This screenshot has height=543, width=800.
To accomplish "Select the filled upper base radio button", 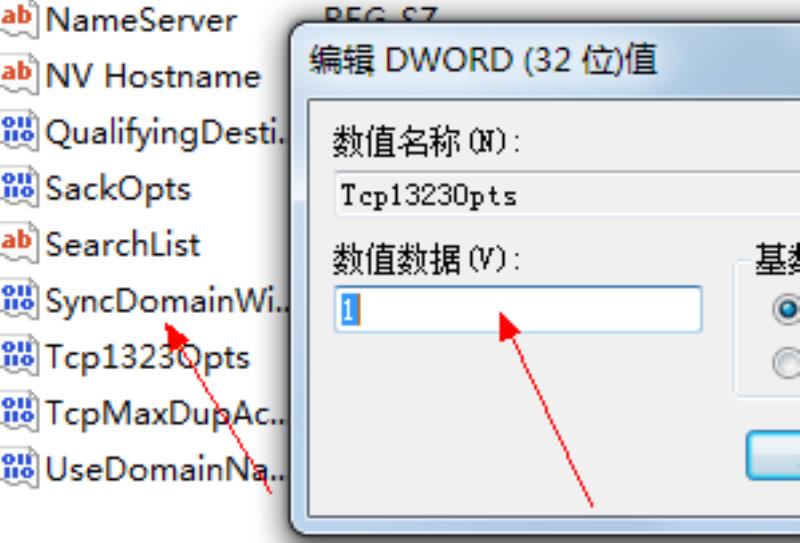I will point(787,309).
